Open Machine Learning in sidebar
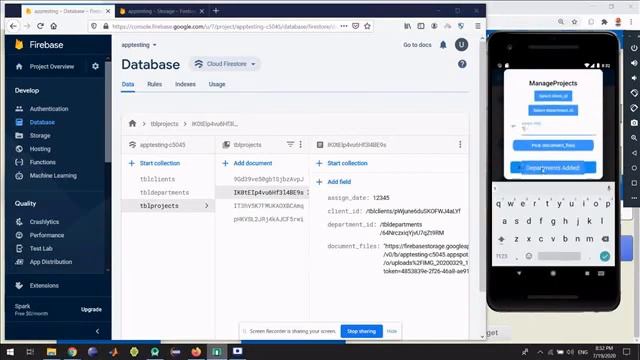 point(53,176)
